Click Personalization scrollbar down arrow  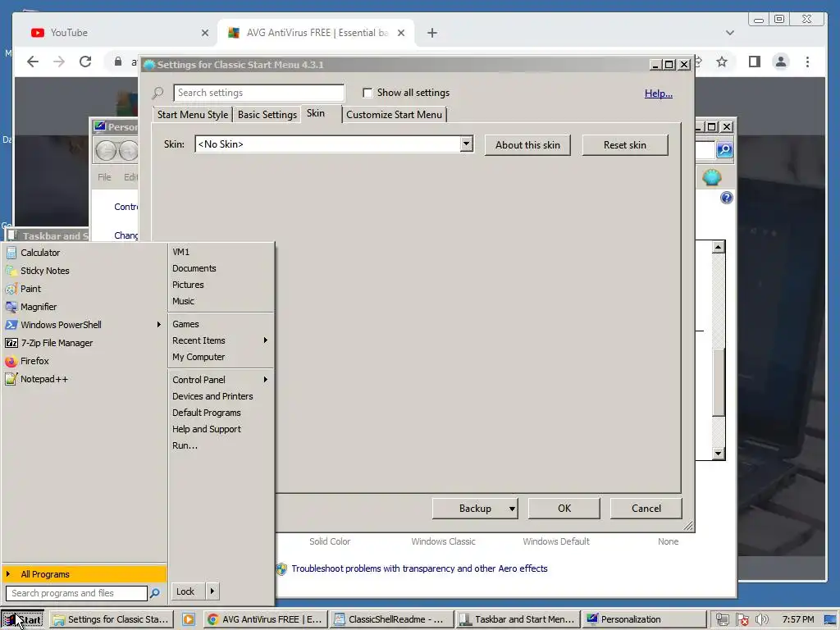[719, 453]
